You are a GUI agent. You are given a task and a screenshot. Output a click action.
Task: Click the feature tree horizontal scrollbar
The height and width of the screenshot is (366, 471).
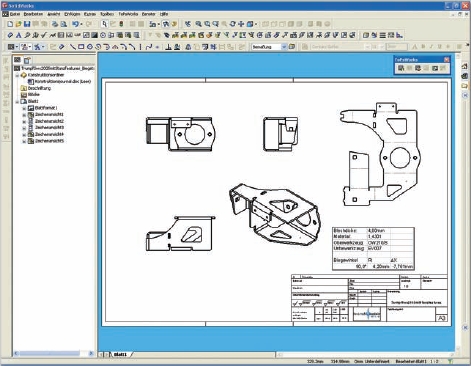point(50,353)
